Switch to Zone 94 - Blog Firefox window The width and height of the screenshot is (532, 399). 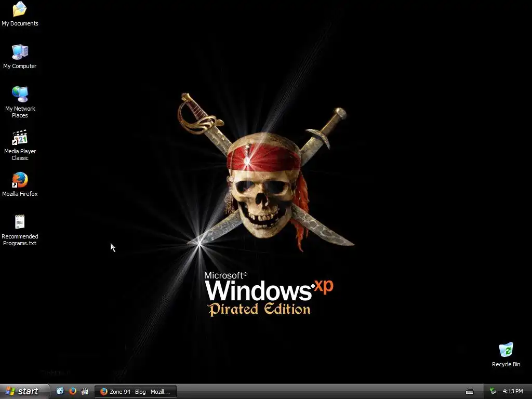136,392
